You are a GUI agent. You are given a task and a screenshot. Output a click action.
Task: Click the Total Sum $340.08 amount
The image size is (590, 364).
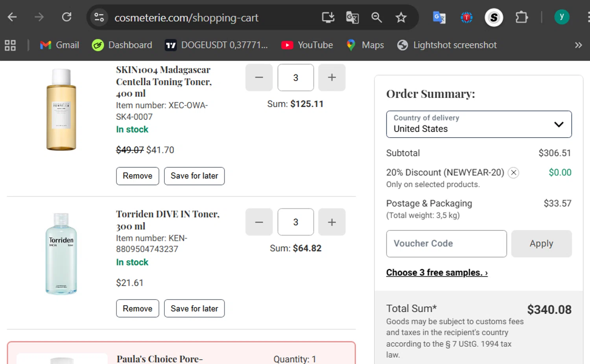pyautogui.click(x=549, y=310)
